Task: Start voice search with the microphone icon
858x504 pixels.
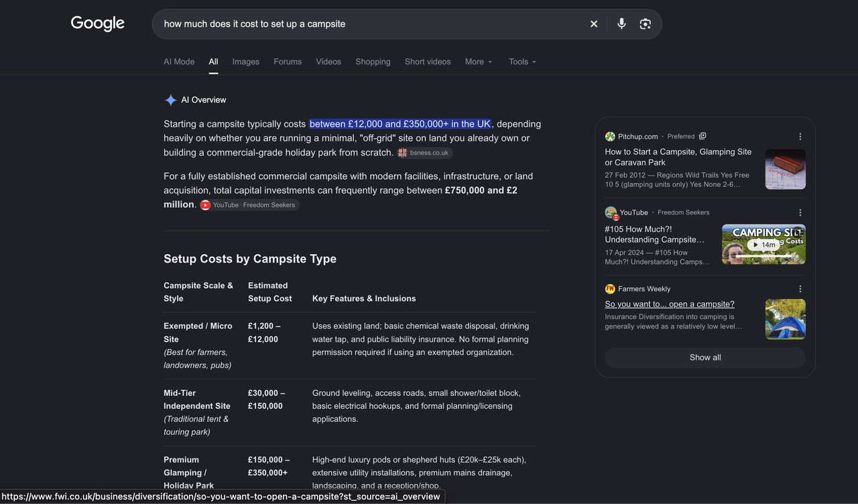Action: coord(621,24)
